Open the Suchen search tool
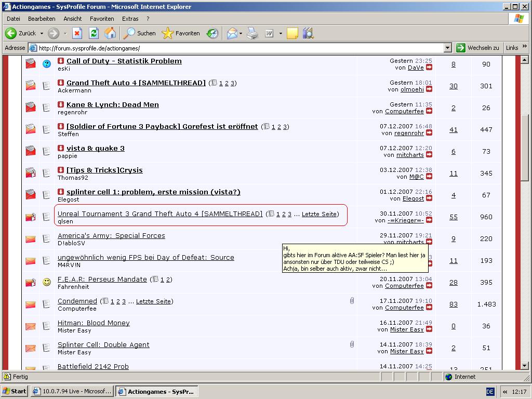This screenshot has height=399, width=532. [x=139, y=33]
